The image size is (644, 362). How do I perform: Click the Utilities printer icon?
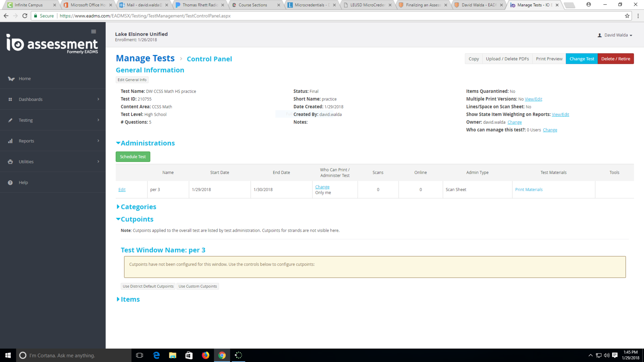[x=10, y=162]
